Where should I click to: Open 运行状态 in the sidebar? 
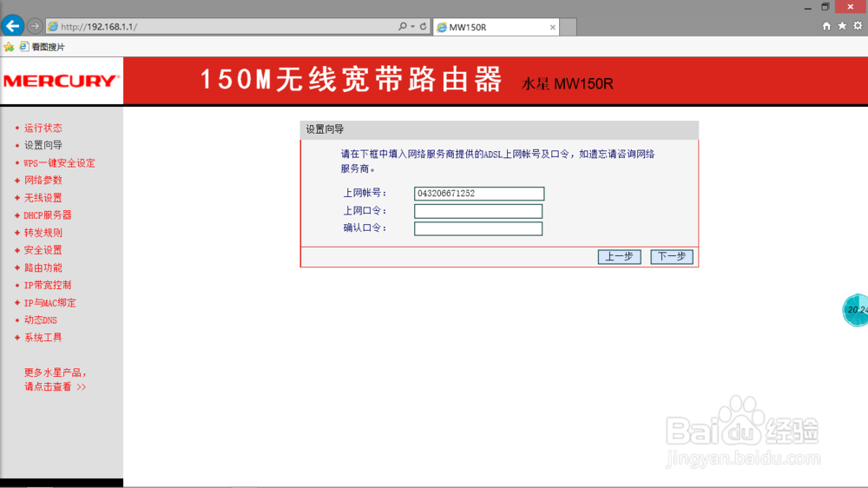click(43, 128)
